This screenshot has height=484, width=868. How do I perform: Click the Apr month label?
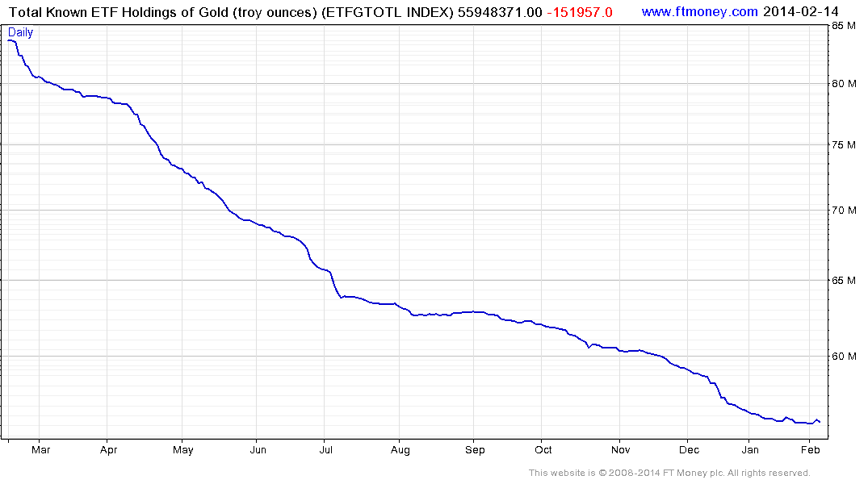[x=108, y=449]
